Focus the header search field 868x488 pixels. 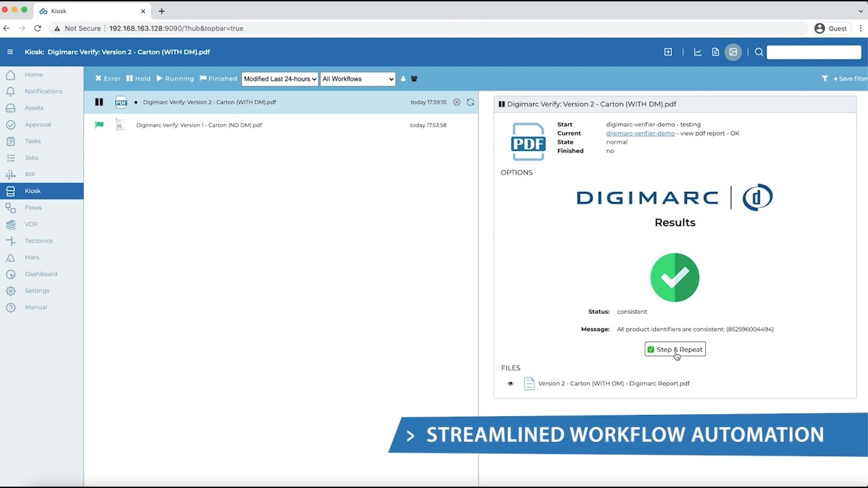814,52
